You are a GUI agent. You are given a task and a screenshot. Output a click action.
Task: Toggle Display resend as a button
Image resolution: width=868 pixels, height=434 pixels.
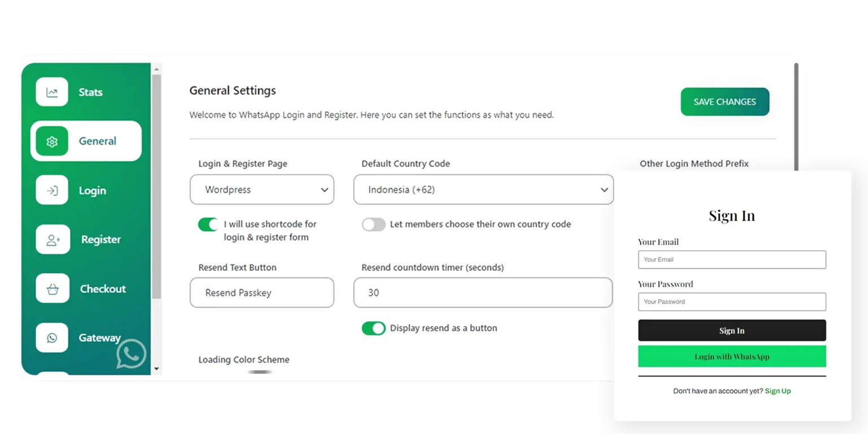[374, 328]
